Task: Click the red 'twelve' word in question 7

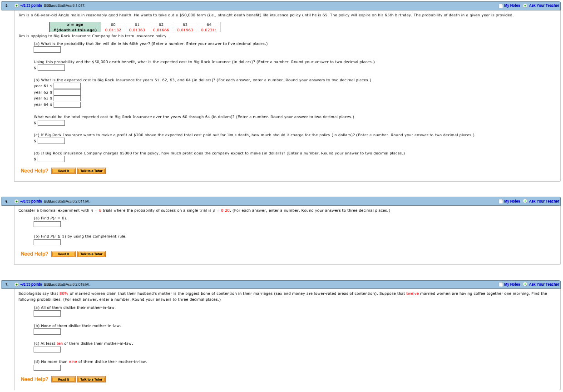Action: 413,293
